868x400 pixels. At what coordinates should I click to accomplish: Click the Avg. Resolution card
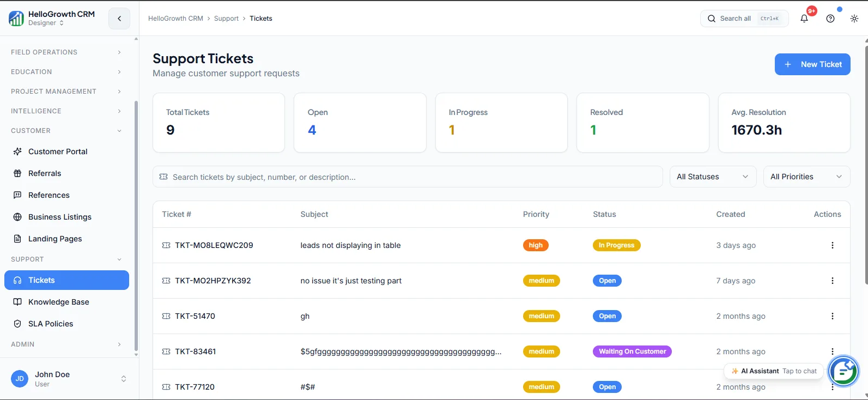[784, 123]
